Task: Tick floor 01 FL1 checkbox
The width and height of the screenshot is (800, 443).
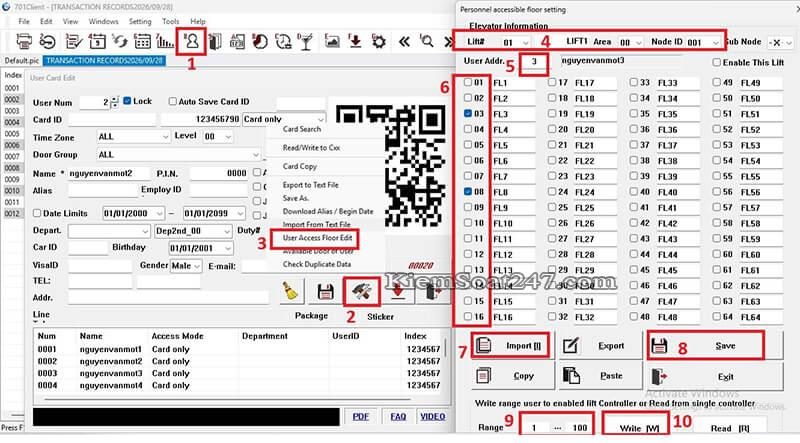Action: click(x=468, y=82)
